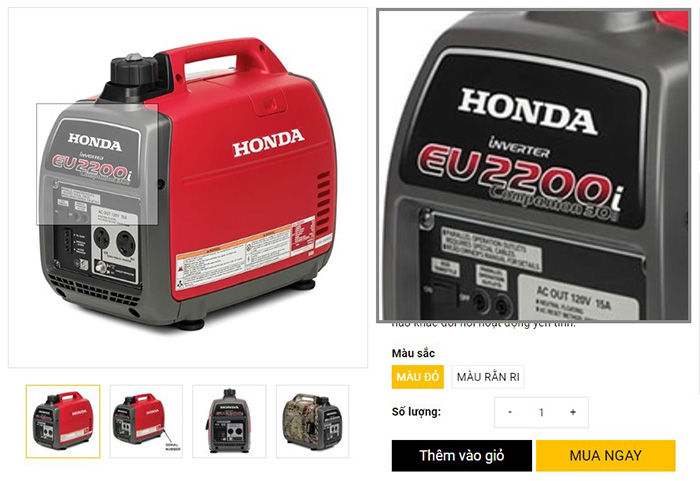The width and height of the screenshot is (700, 481).
Task: Increase quantity with the plus button
Action: (x=573, y=412)
